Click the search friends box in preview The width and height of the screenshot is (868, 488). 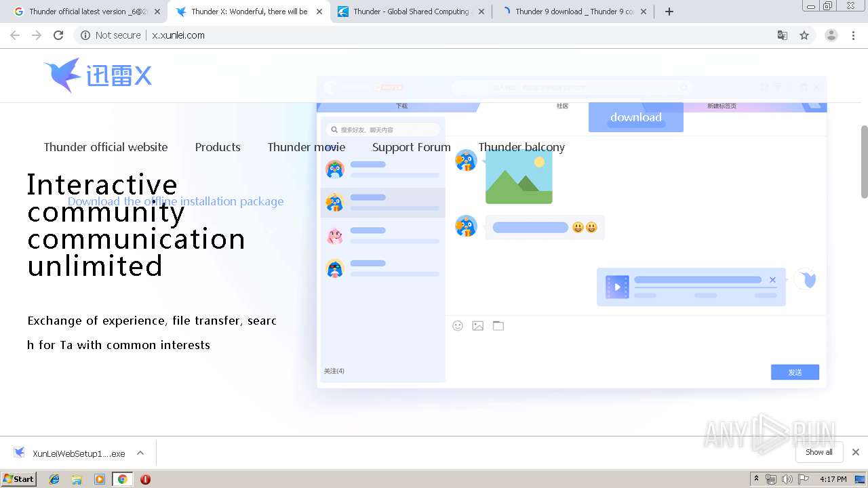coord(382,129)
